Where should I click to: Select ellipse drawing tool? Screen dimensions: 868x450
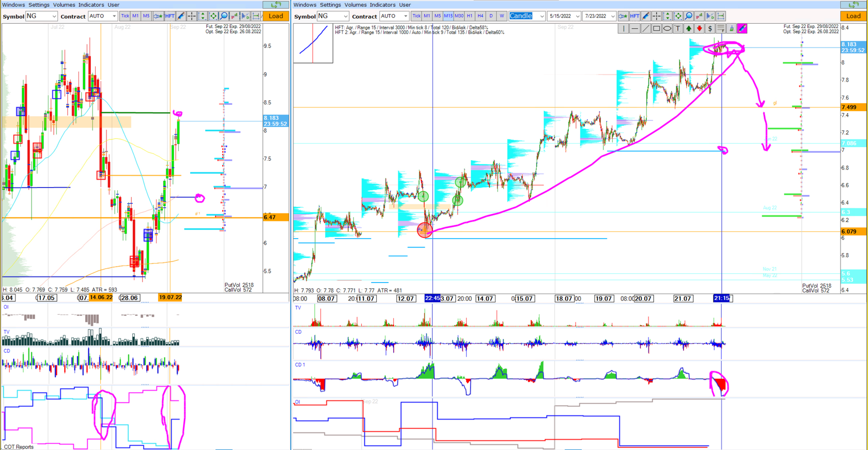pos(667,28)
